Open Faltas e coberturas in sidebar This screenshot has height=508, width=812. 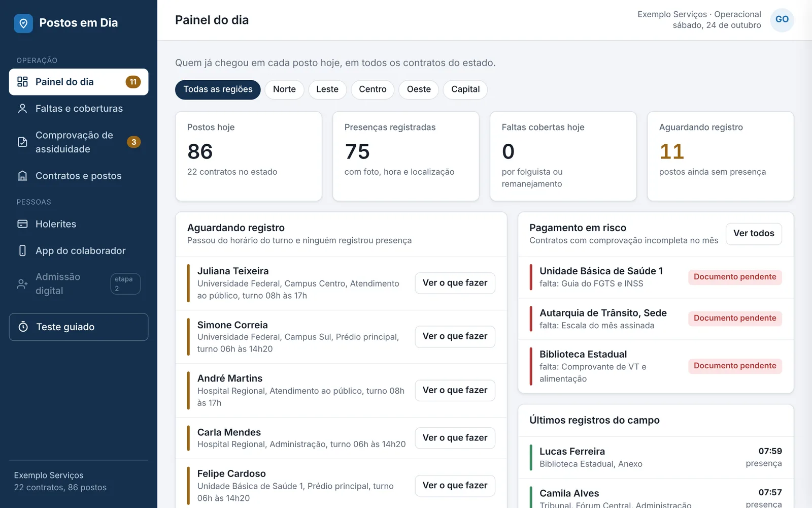coord(79,108)
